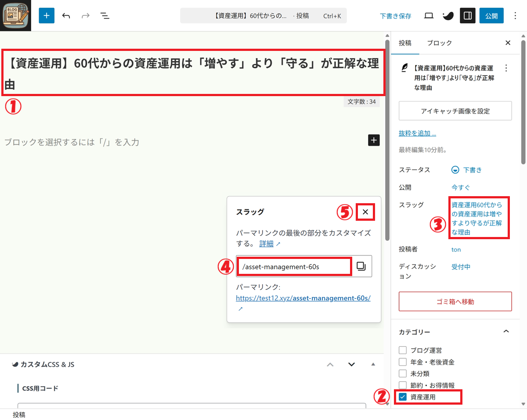Open the top-right options kebab menu
This screenshot has width=527, height=420.
[x=515, y=16]
